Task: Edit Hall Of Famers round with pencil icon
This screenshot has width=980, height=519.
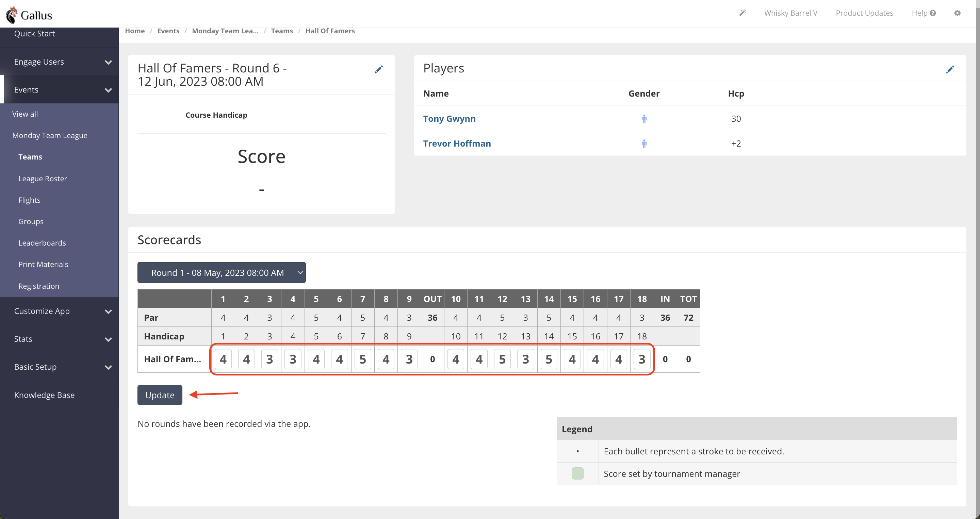Action: pyautogui.click(x=378, y=69)
